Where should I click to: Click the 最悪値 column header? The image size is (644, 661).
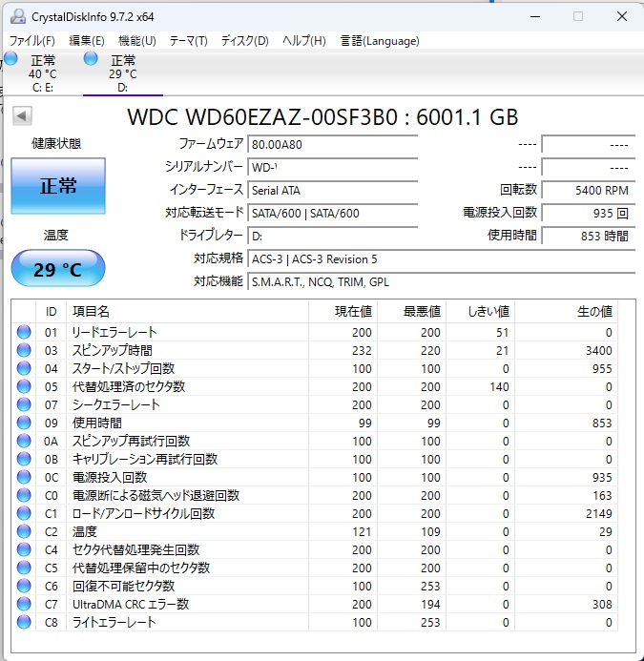[x=411, y=312]
